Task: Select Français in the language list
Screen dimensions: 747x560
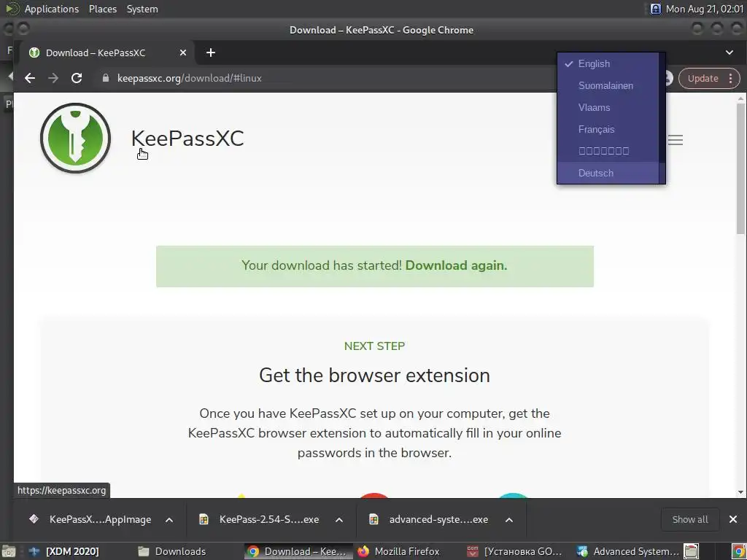Action: coord(608,130)
